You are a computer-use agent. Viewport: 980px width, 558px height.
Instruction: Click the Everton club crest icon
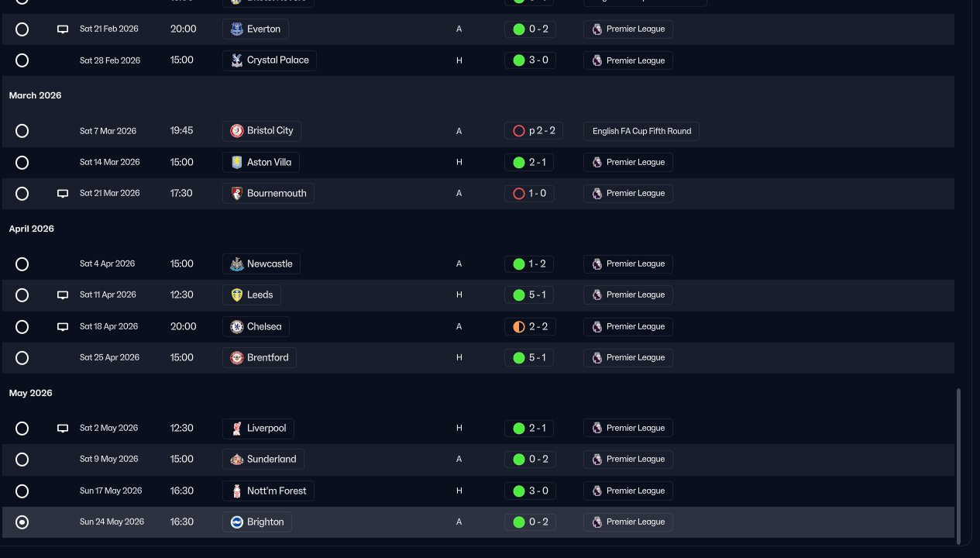pyautogui.click(x=237, y=29)
